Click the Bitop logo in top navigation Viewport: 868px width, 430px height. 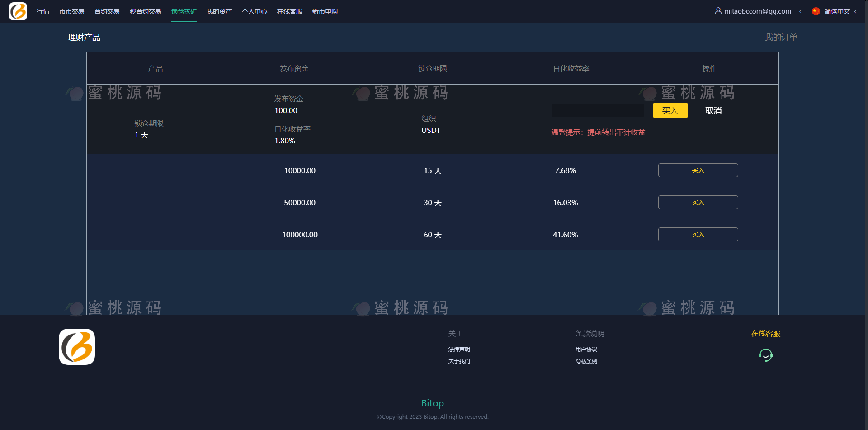tap(18, 11)
